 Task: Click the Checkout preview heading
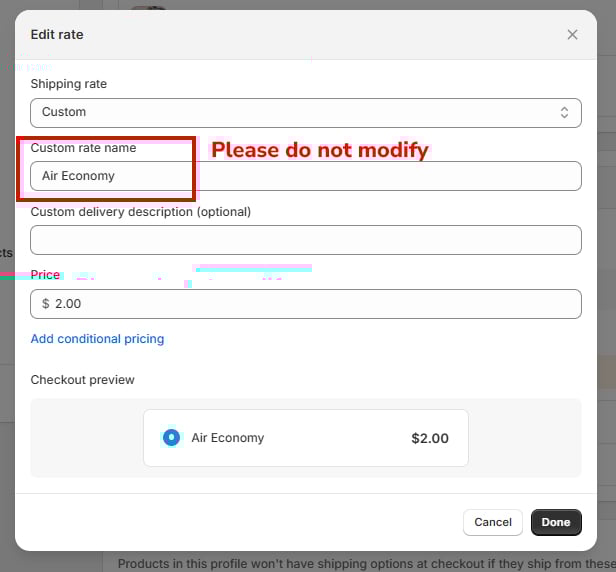tap(82, 380)
